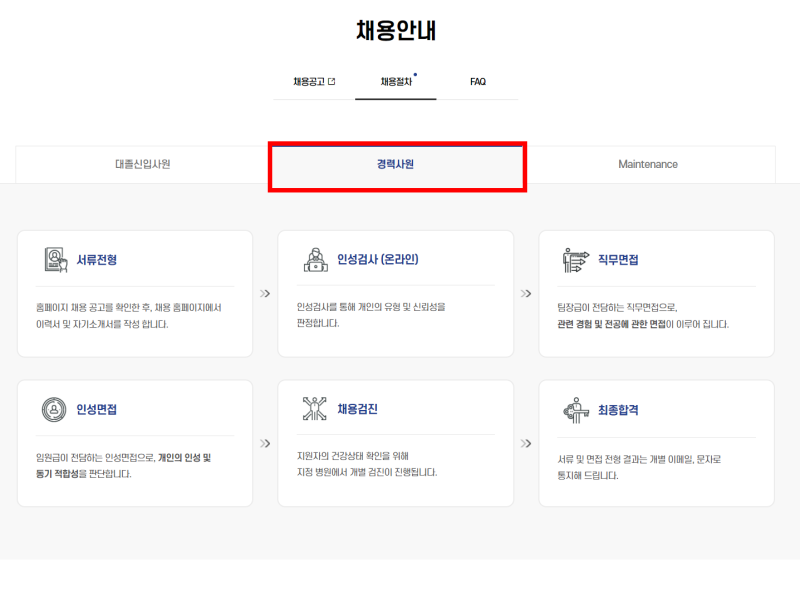Select the 직무면접 signpost icon

[574, 260]
